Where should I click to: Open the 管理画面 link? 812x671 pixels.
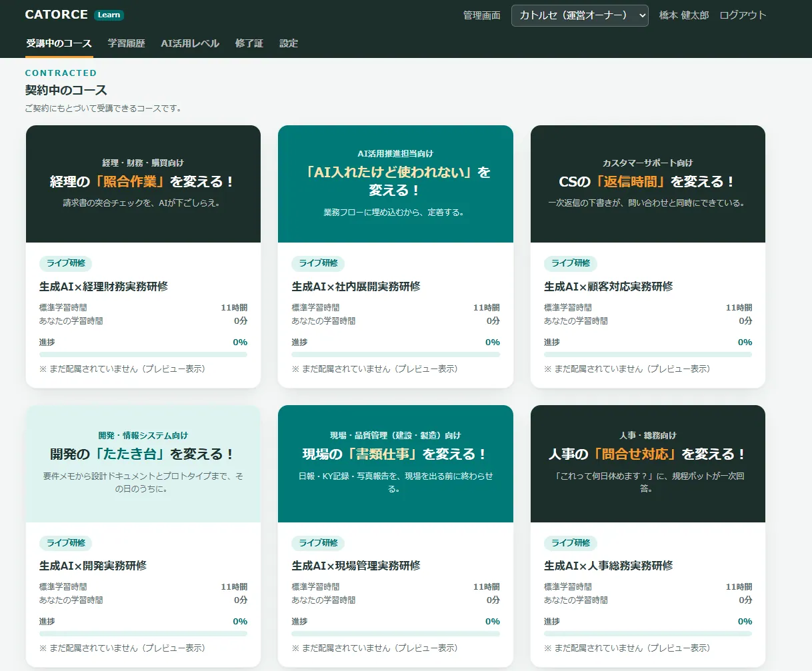click(481, 15)
